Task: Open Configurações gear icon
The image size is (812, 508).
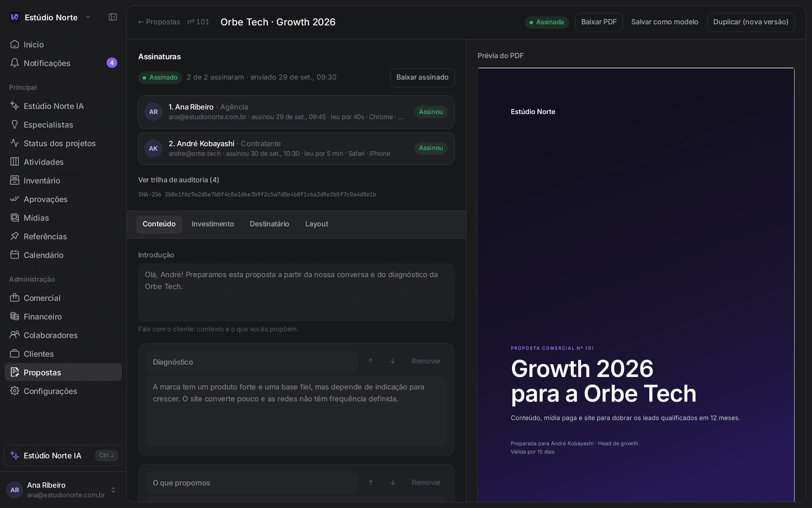Action: 14,391
